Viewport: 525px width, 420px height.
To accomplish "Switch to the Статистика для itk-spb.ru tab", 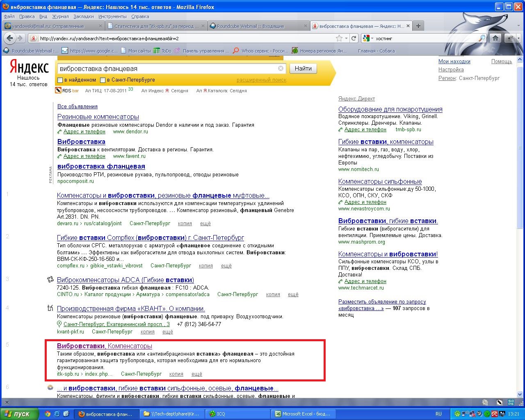I will (x=155, y=26).
